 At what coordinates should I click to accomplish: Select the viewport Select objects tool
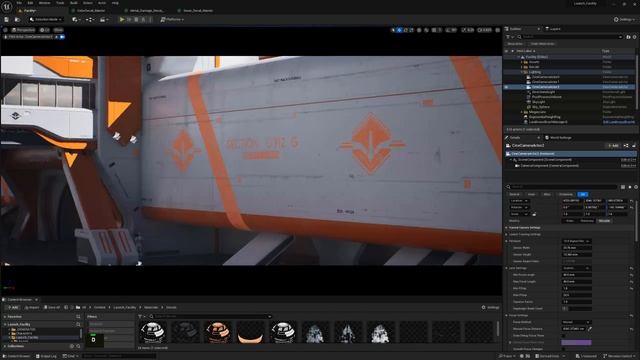[x=393, y=30]
